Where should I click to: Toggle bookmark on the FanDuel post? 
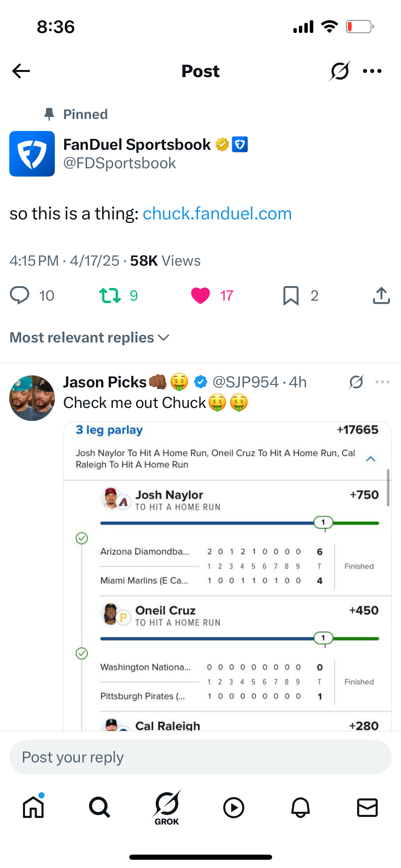291,295
